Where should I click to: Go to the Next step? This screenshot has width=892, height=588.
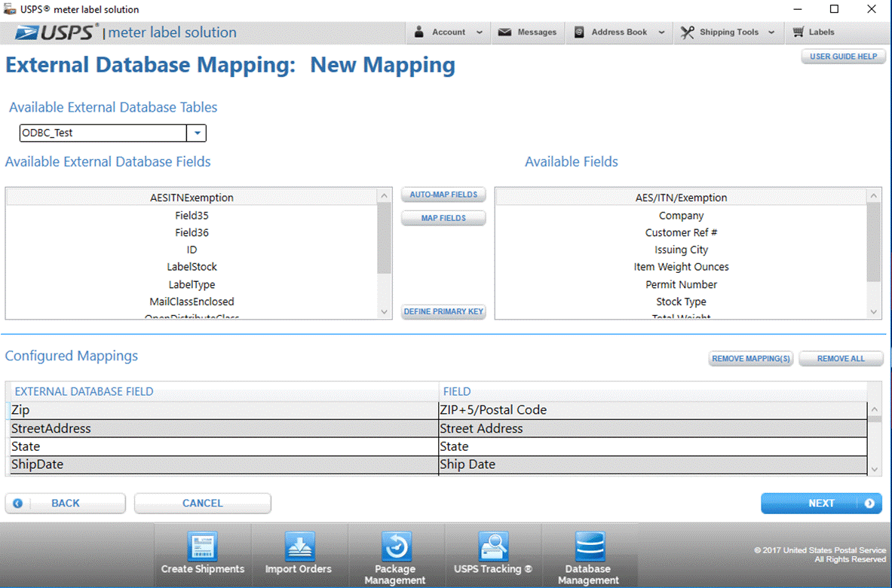coord(821,504)
